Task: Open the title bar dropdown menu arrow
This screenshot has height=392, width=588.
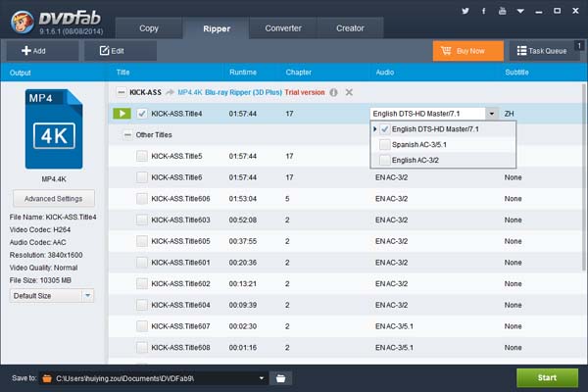Action: click(x=520, y=11)
